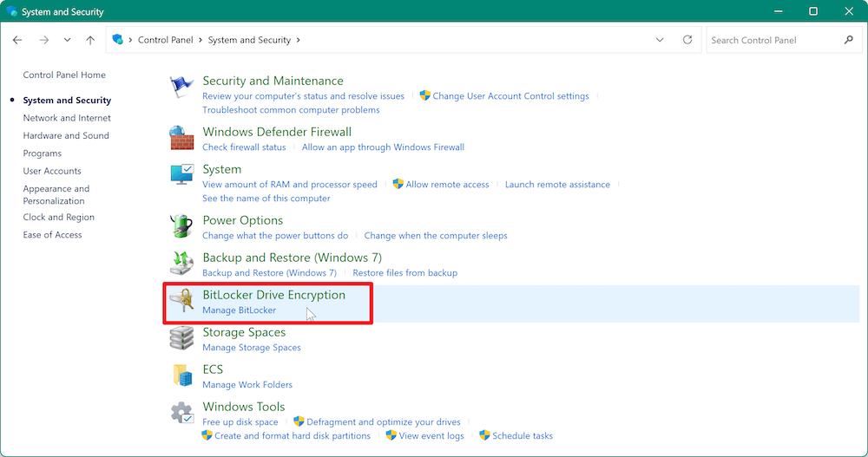Open the Power Options heading
The height and width of the screenshot is (457, 868).
[x=242, y=220]
